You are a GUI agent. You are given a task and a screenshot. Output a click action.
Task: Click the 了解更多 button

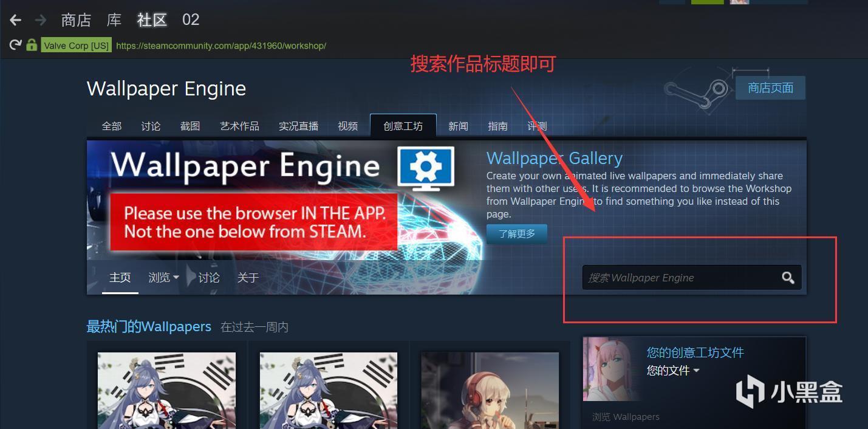click(x=517, y=233)
